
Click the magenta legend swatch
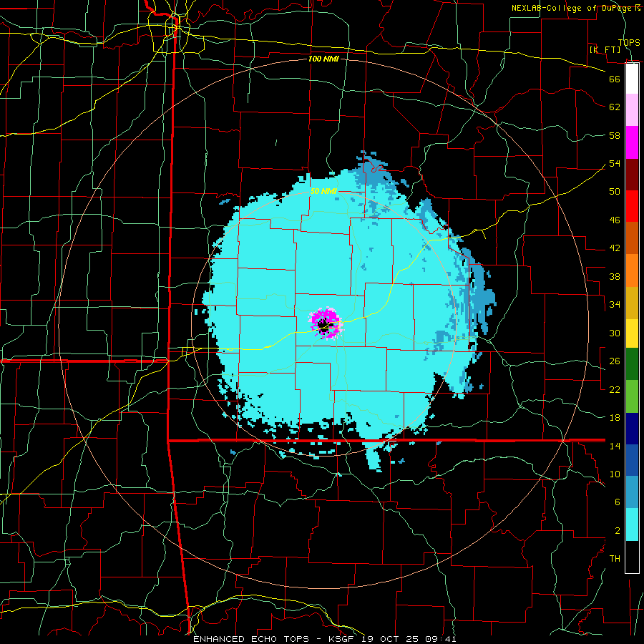point(632,142)
